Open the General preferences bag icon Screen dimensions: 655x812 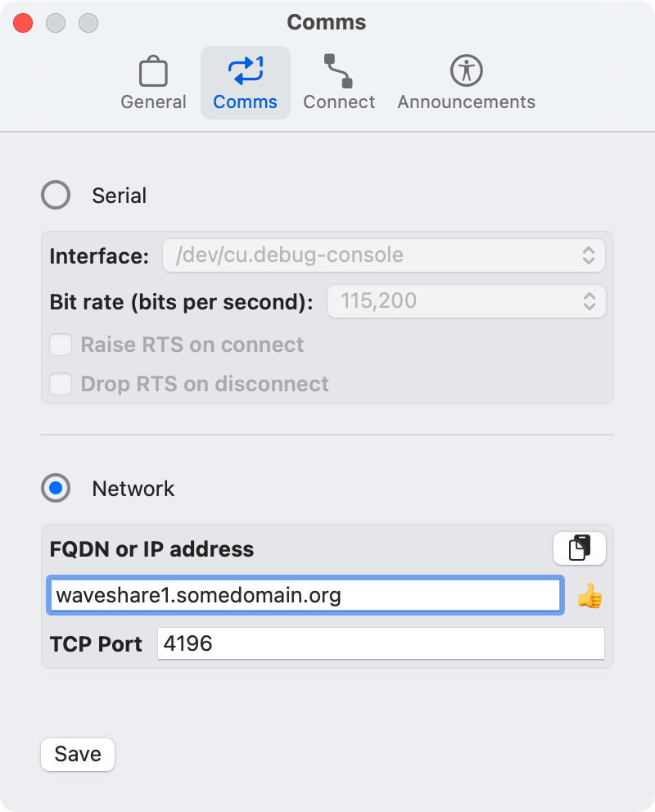click(153, 71)
